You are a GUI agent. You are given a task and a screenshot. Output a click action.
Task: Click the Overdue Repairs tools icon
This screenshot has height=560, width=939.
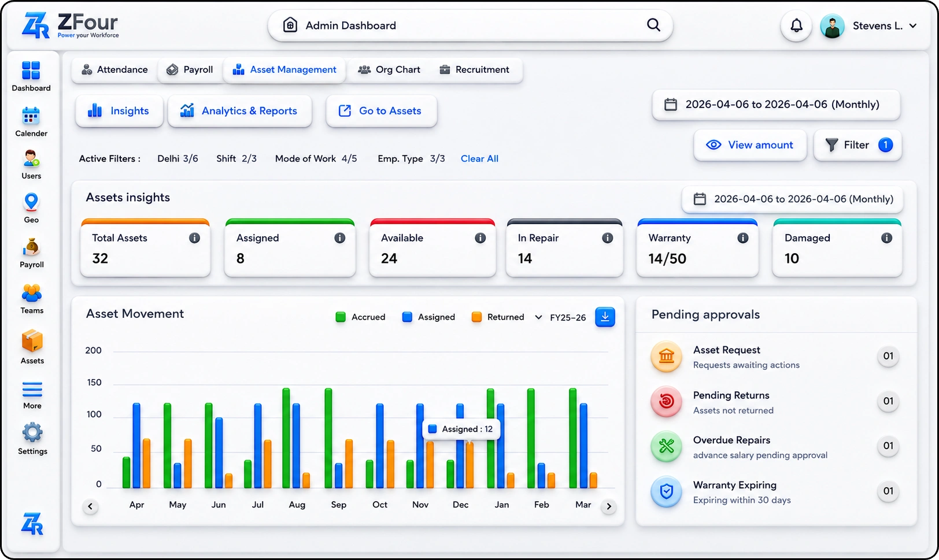666,446
